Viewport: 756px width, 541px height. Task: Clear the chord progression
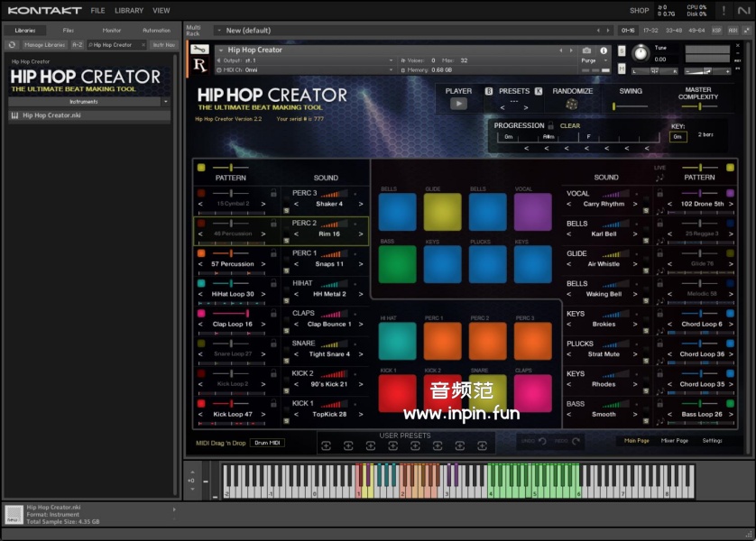pyautogui.click(x=570, y=126)
